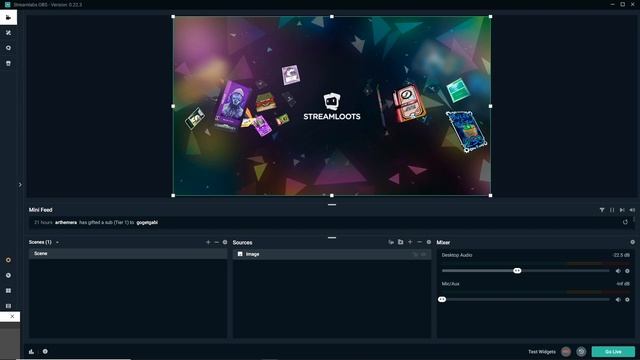This screenshot has height=360, width=640.
Task: Click the preview's bottom-right resize handle
Action: point(490,195)
